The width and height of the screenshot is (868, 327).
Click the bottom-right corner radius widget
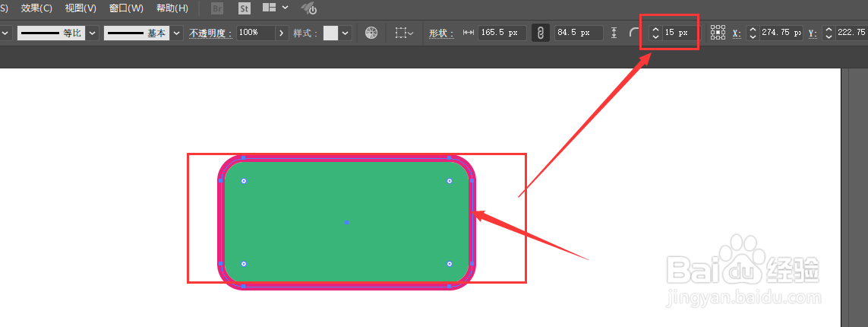click(450, 264)
